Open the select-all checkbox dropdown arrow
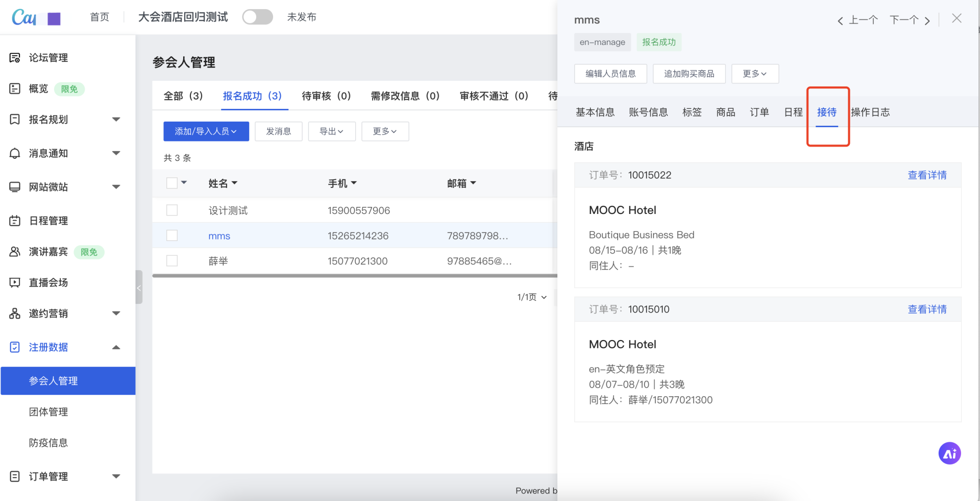The width and height of the screenshot is (980, 501). click(x=184, y=182)
